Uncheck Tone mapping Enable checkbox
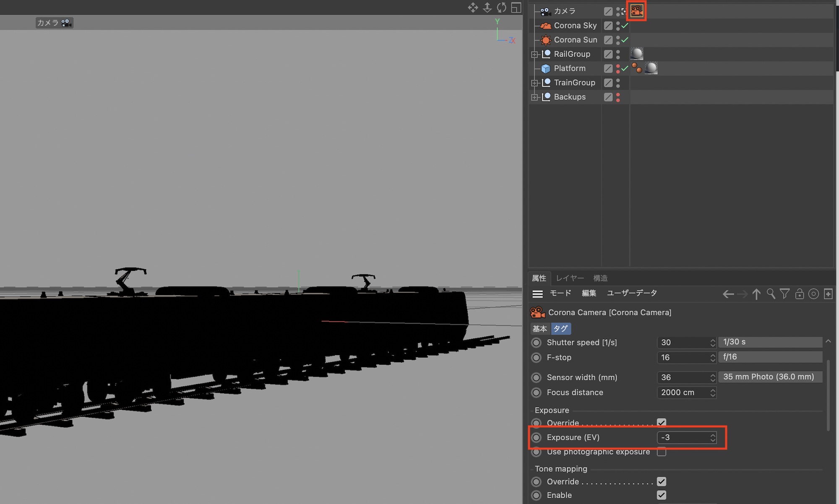The width and height of the screenshot is (839, 504). pyautogui.click(x=662, y=495)
